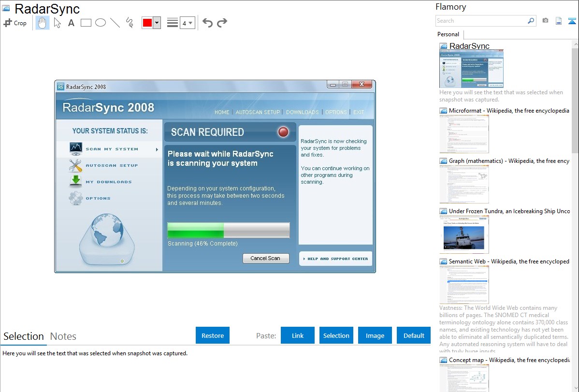Open the Graph (mathematics) snapshot thumbnail
The height and width of the screenshot is (392, 579).
click(x=464, y=184)
